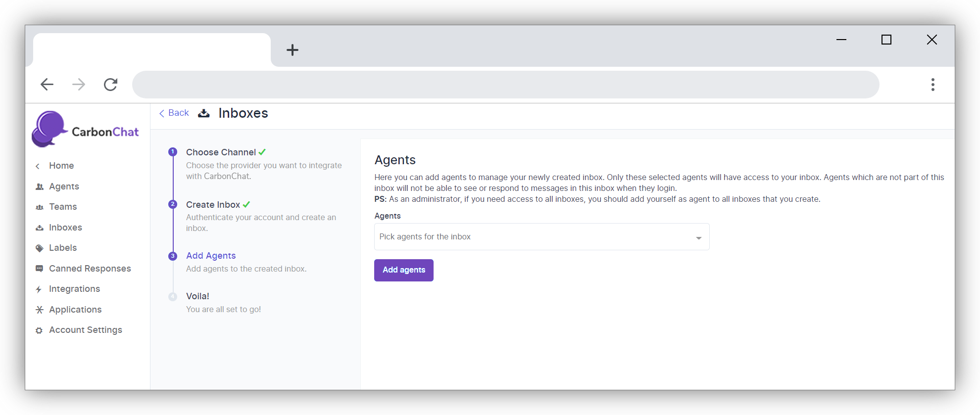This screenshot has height=415, width=980.
Task: Collapse sidebar via Home chevron
Action: 38,166
